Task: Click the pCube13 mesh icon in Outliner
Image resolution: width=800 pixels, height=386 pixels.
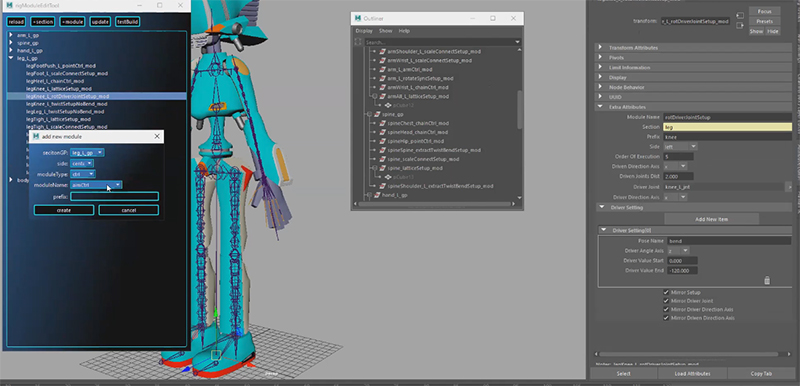Action: [x=388, y=177]
